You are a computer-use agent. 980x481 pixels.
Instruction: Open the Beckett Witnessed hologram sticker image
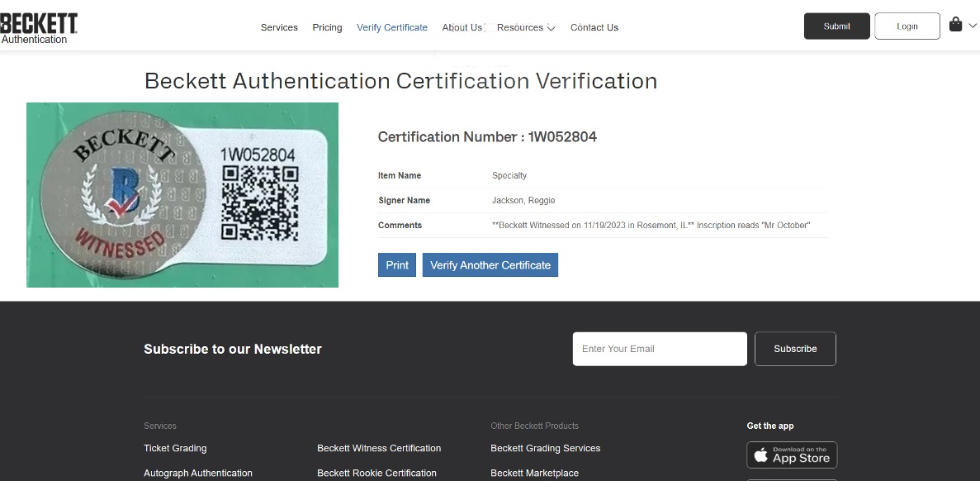point(182,195)
